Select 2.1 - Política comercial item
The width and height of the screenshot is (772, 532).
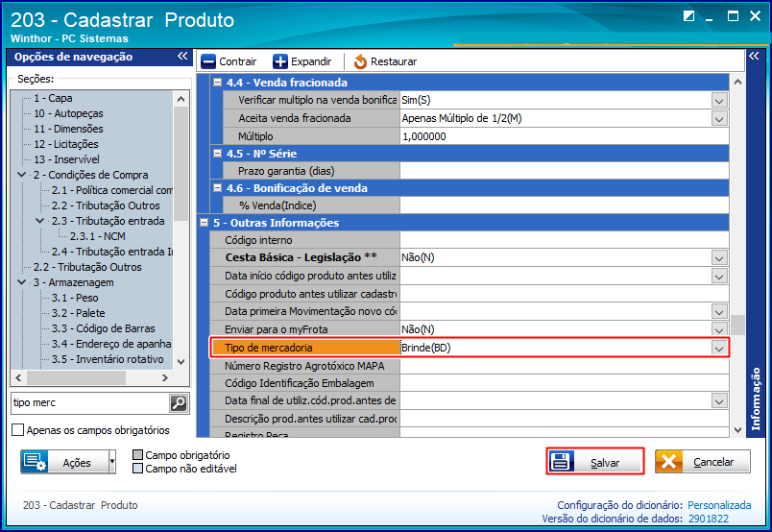pos(112,190)
